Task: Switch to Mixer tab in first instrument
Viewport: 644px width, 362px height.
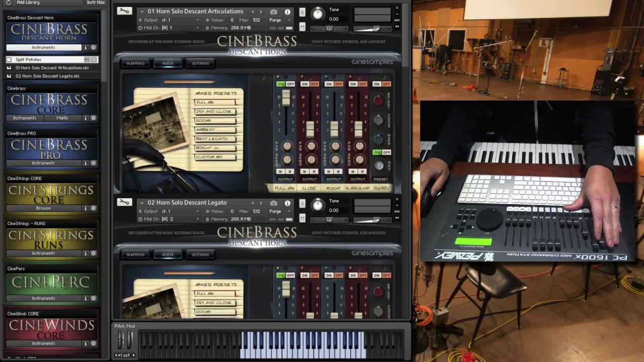Action: [168, 63]
